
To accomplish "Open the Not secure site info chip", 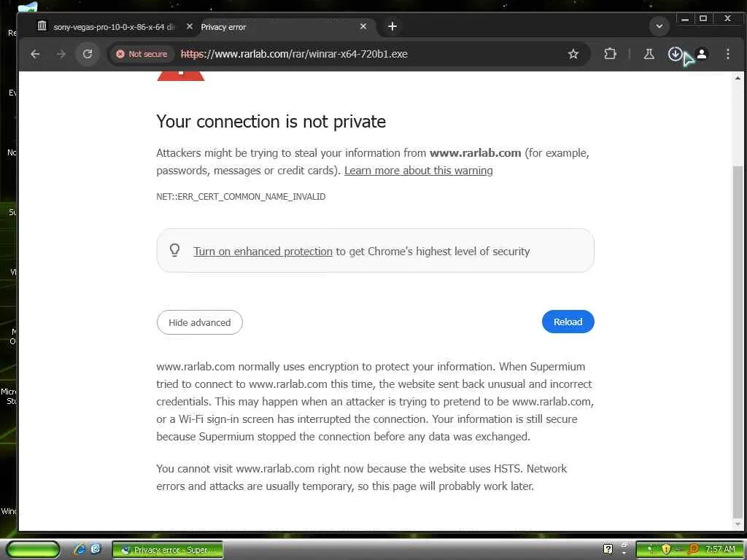I will 142,54.
